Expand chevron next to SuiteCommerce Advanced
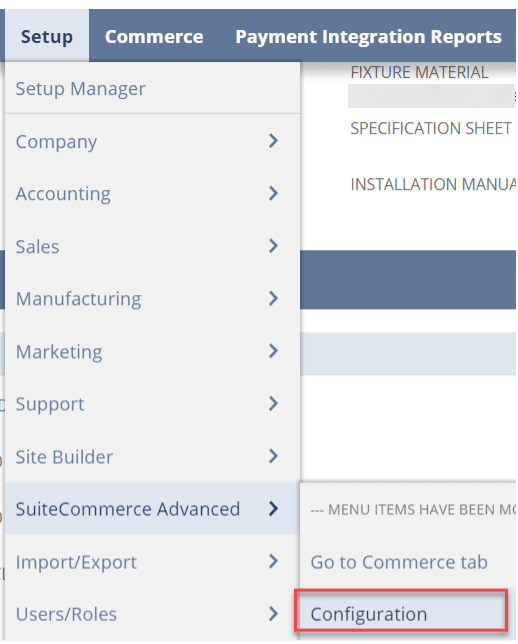This screenshot has height=644, width=518. click(273, 508)
